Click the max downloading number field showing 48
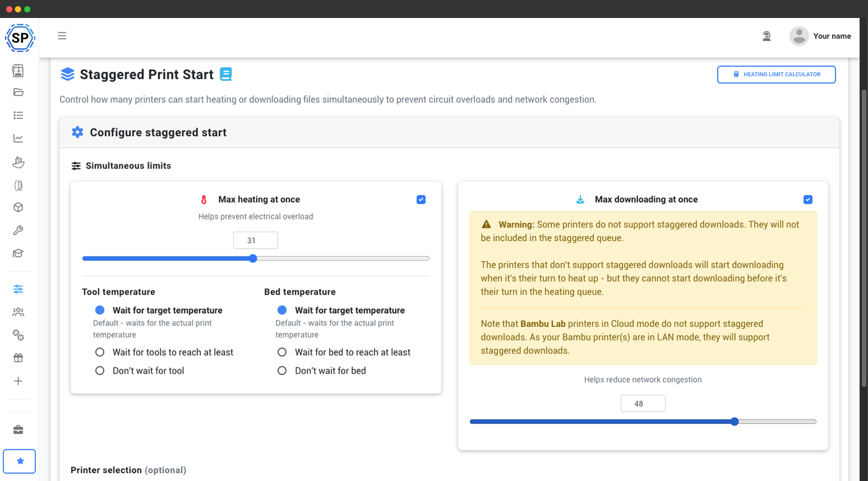The image size is (868, 481). [643, 404]
